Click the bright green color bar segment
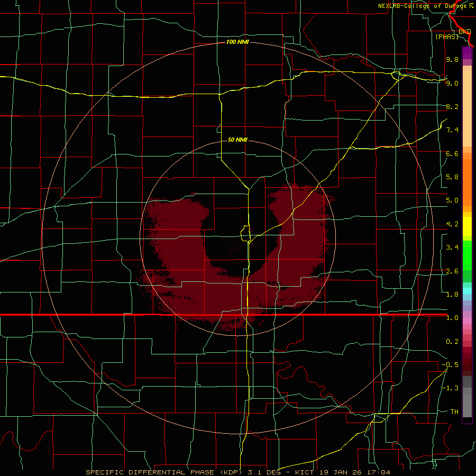The image size is (476, 476). 467,255
